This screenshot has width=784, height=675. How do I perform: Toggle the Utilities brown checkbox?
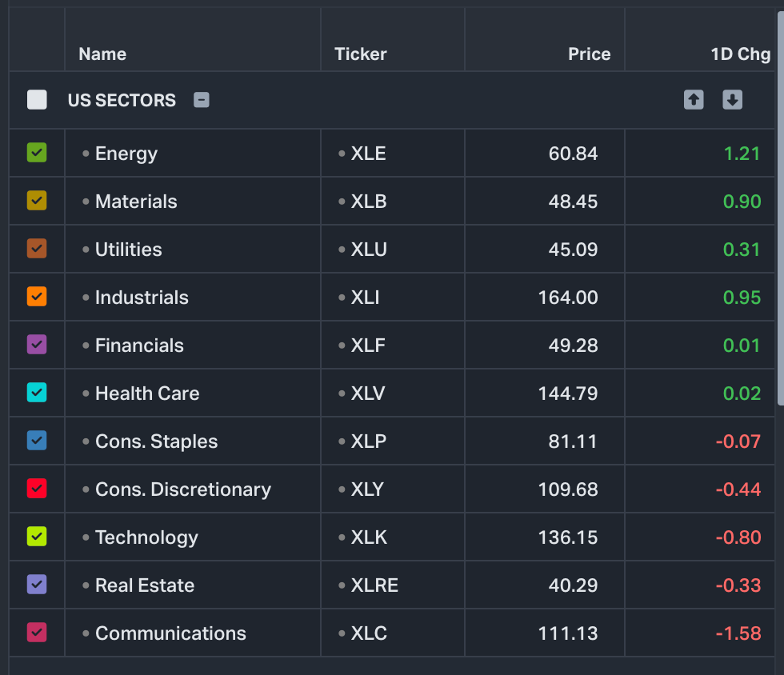pyautogui.click(x=37, y=249)
